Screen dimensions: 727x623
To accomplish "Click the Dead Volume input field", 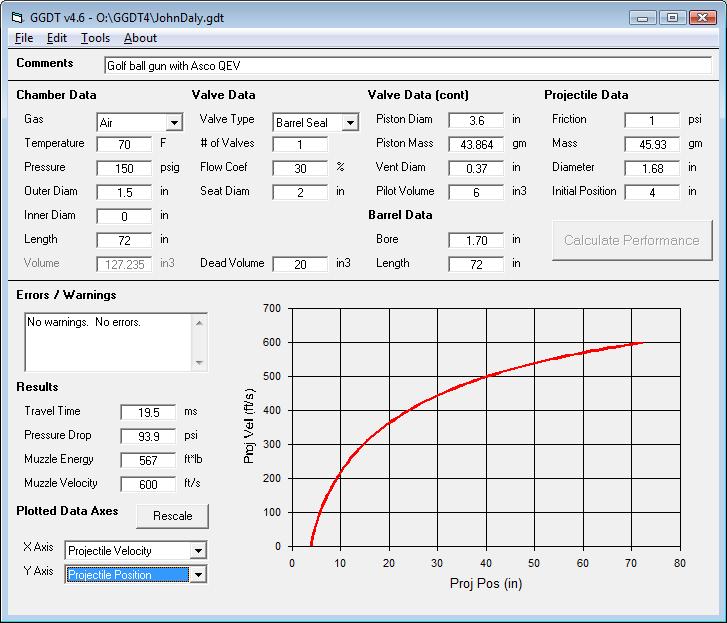I will pyautogui.click(x=300, y=265).
